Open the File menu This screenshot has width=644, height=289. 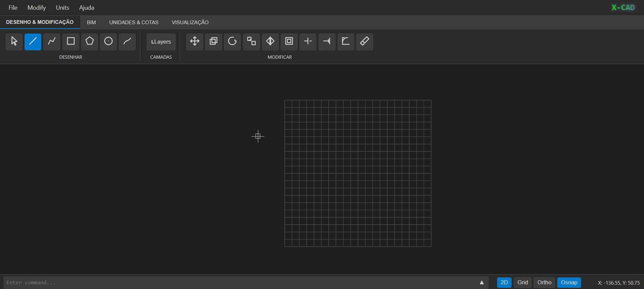13,7
